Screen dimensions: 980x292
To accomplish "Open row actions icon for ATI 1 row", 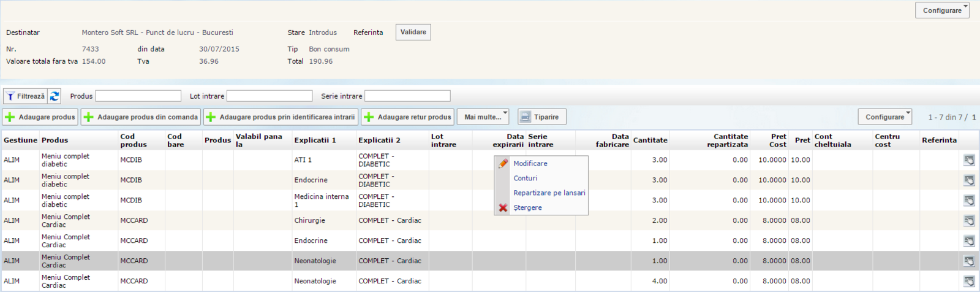I will point(969,160).
